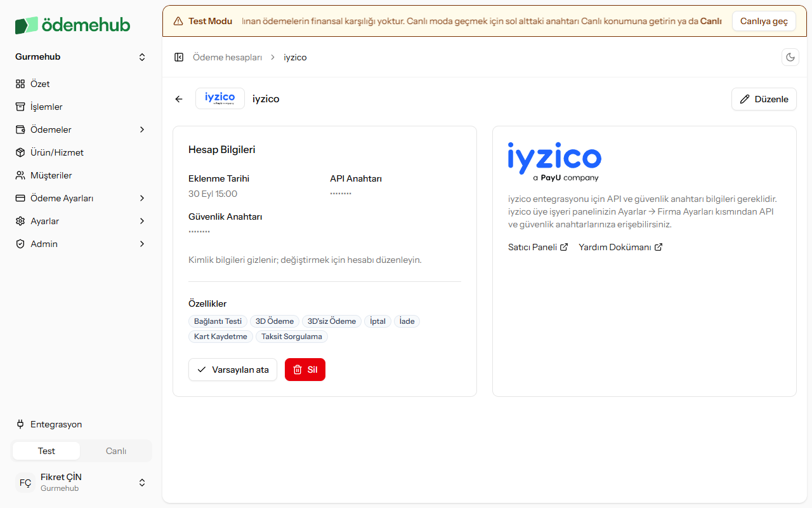Open Entegrasyon from the sidebar

[81, 424]
